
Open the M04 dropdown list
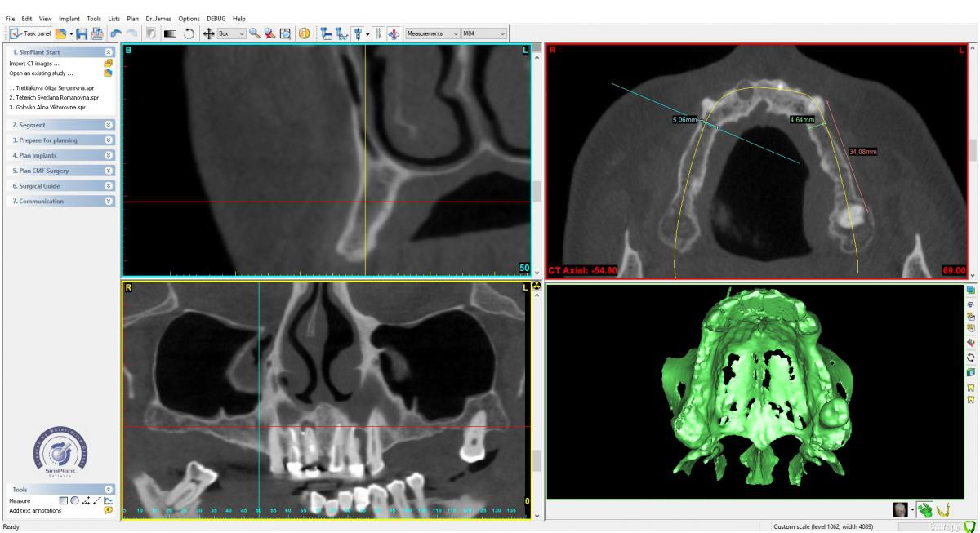pyautogui.click(x=484, y=33)
